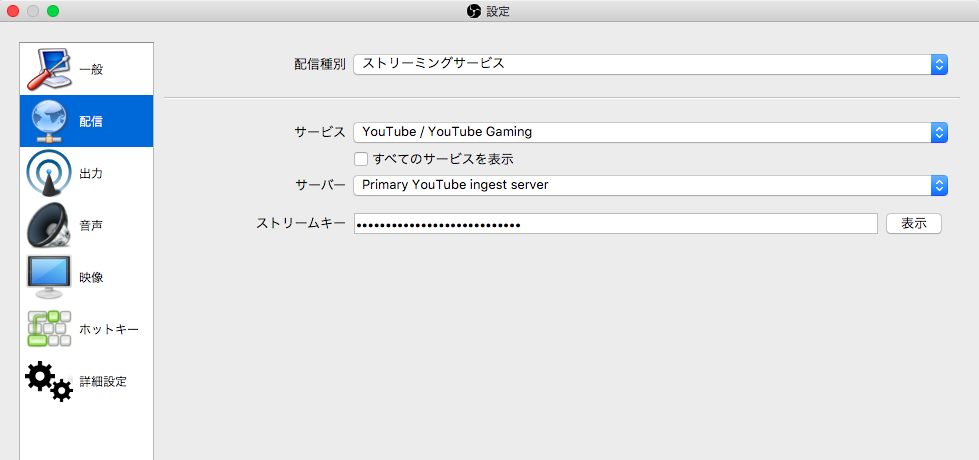Screen dimensions: 979x460
Task: Select the 映像 label in sidebar
Action: (91, 277)
